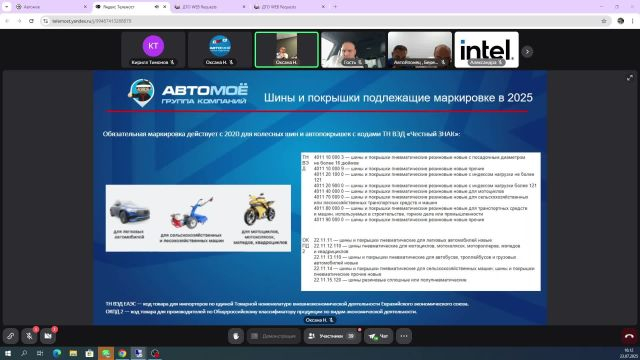Click the motorcycle image on the slide
The height and width of the screenshot is (360, 640).
260,210
